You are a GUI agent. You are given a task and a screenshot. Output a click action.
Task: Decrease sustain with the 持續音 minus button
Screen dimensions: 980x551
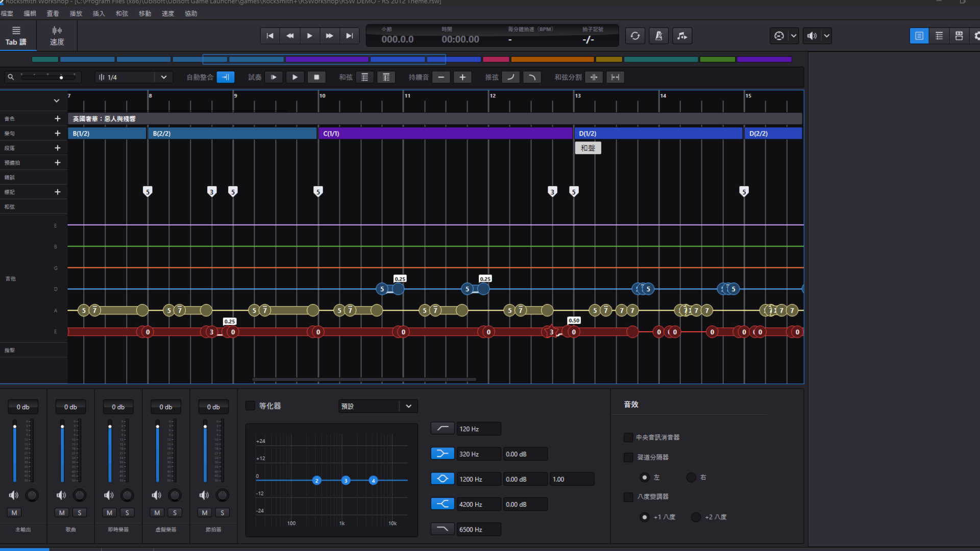[441, 77]
